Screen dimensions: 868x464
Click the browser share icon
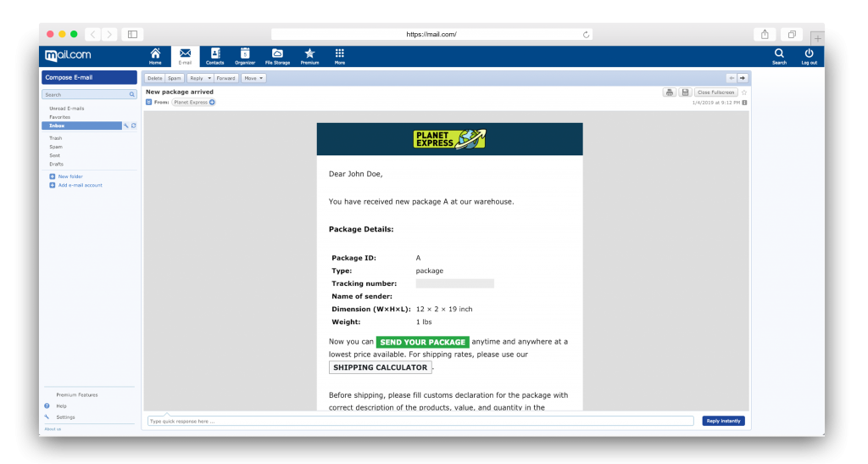click(x=765, y=34)
